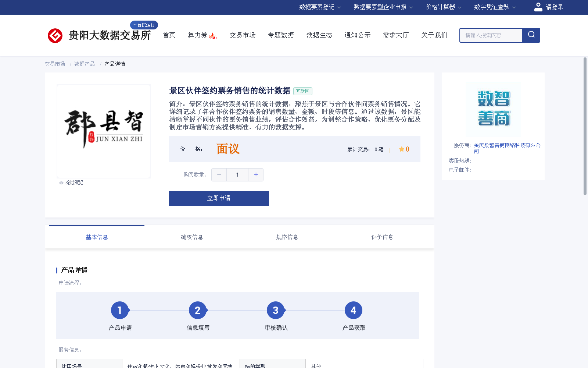
Task: Click step 1 circle 产品申请
Action: [x=120, y=311]
